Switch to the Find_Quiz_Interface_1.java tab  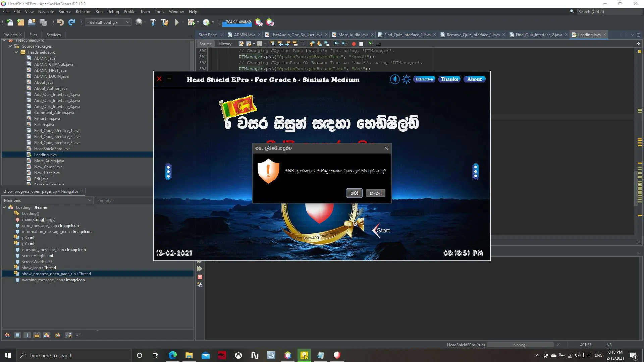[407, 35]
